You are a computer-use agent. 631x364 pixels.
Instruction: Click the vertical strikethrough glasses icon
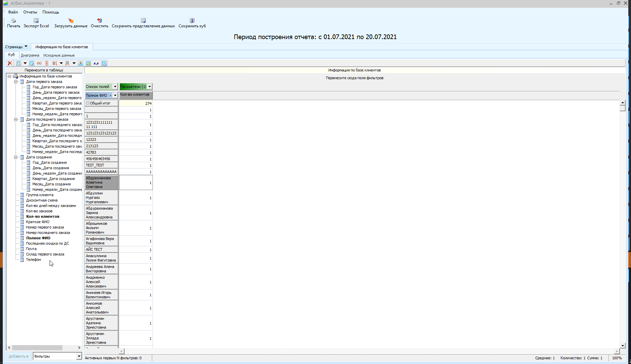(47, 63)
